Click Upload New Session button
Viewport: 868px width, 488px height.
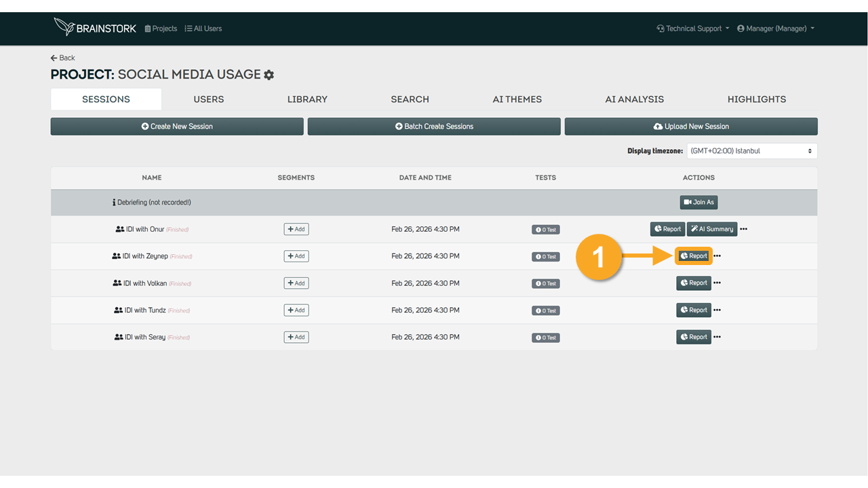click(691, 126)
